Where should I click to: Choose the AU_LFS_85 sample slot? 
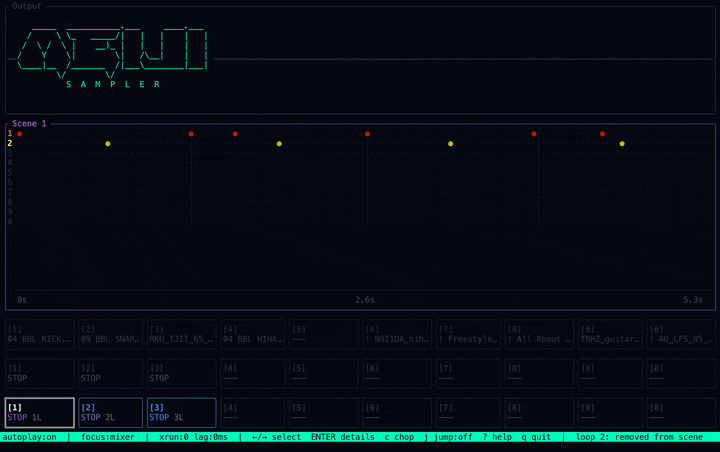point(683,334)
